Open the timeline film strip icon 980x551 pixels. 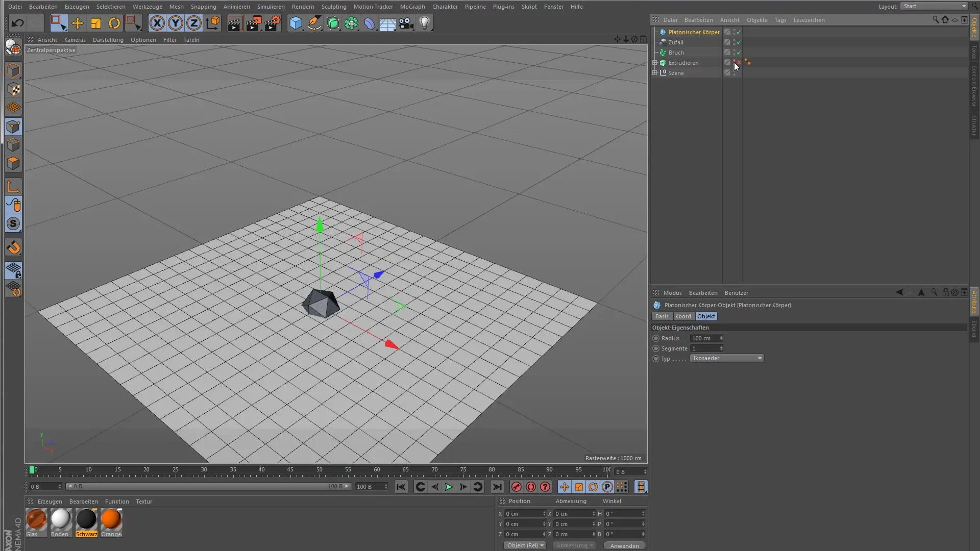tap(641, 487)
